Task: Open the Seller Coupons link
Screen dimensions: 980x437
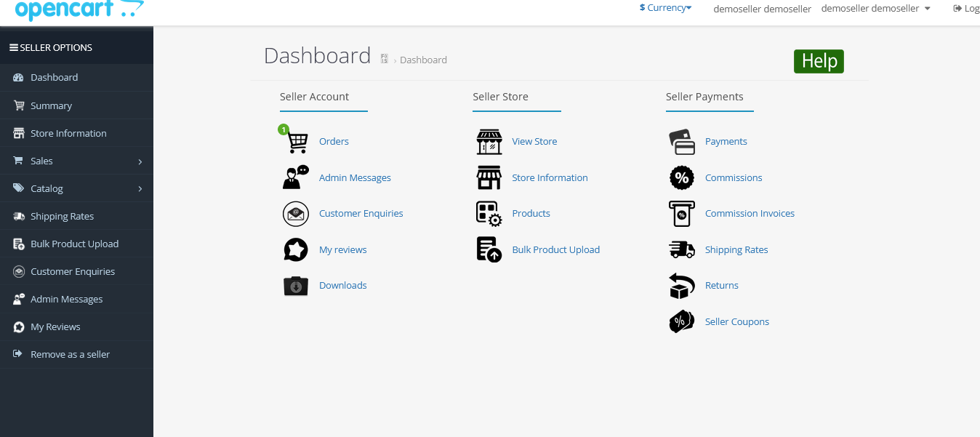Action: [x=737, y=321]
